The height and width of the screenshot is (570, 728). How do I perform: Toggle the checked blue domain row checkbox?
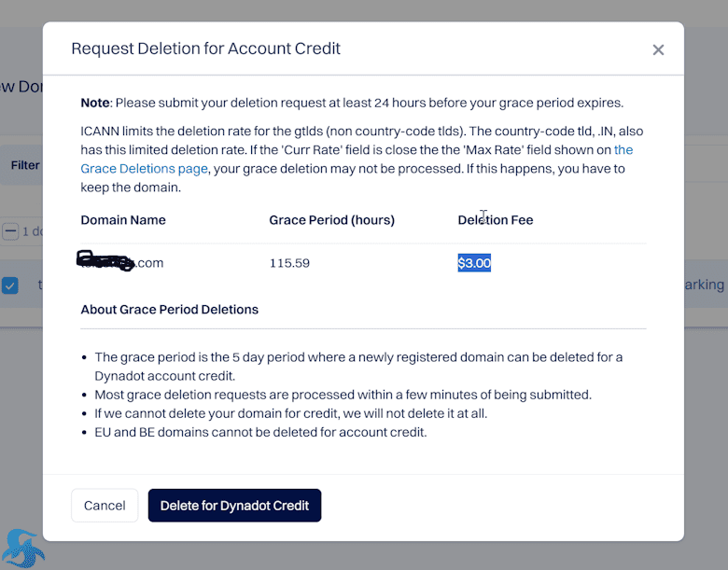click(x=9, y=285)
